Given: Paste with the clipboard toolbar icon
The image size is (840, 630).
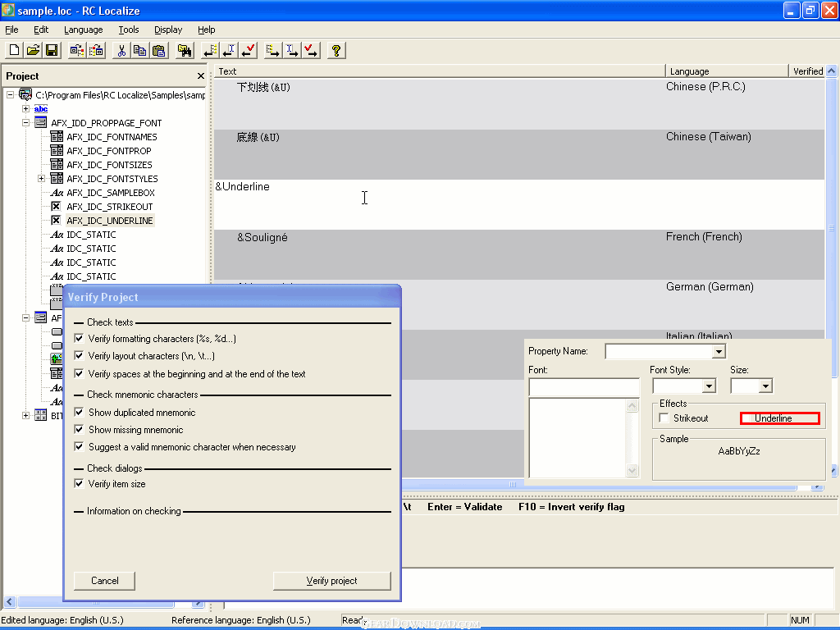Looking at the screenshot, I should pyautogui.click(x=159, y=50).
